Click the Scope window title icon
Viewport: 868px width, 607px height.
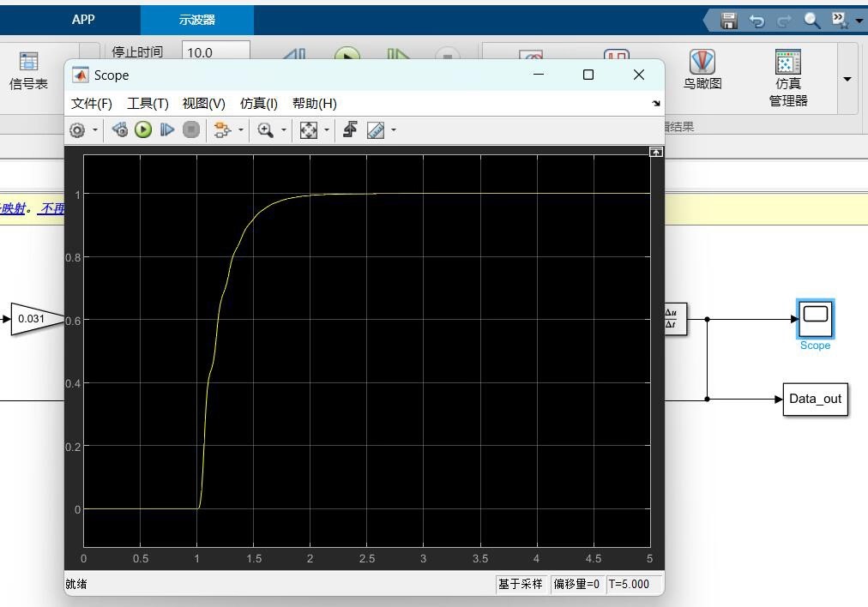coord(81,75)
